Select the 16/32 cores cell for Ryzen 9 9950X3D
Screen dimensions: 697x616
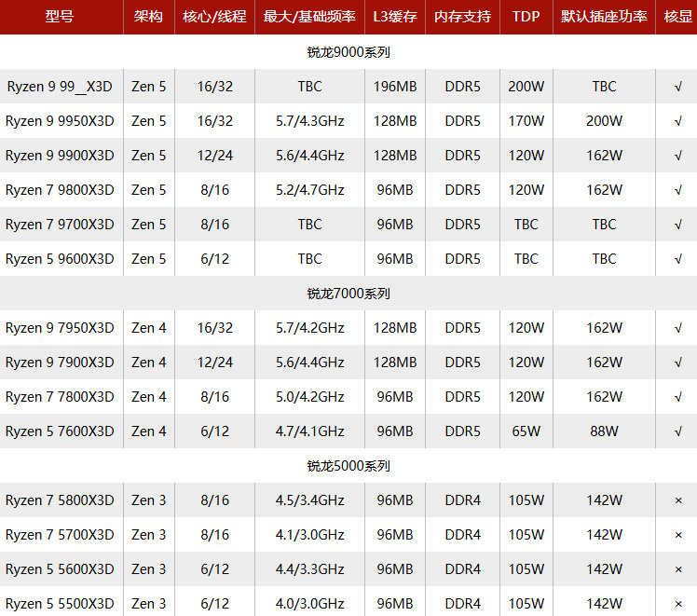coord(215,121)
